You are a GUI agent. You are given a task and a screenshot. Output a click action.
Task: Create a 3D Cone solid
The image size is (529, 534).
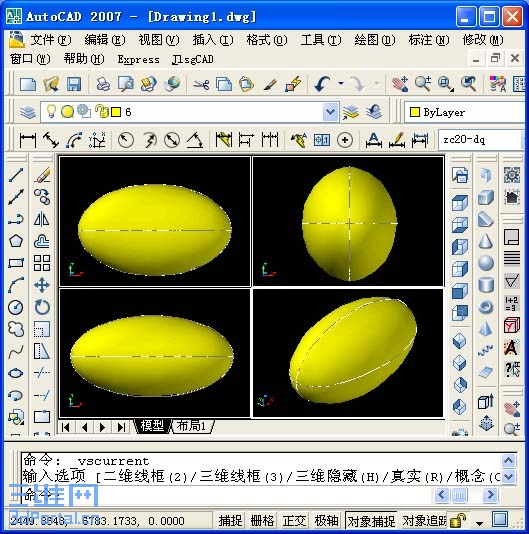point(486,241)
